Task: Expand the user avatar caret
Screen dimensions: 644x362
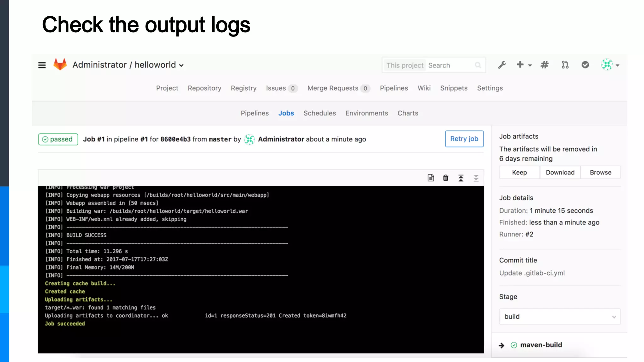Action: click(618, 65)
